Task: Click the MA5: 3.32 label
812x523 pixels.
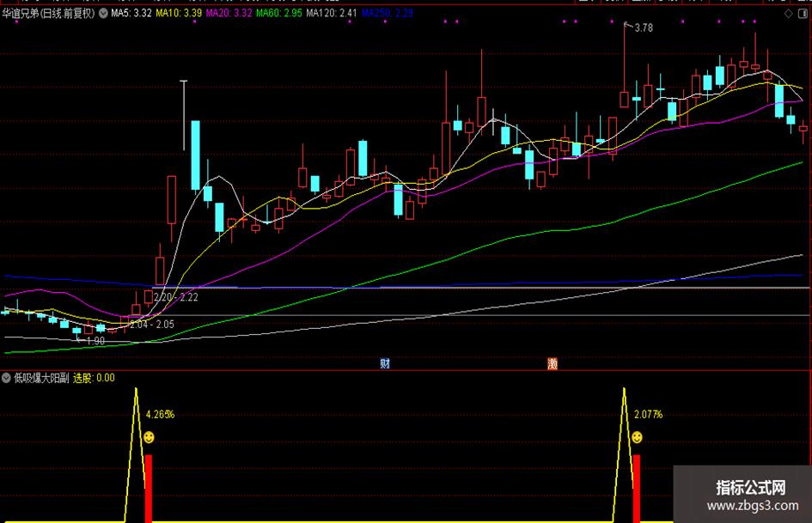Action: click(131, 13)
